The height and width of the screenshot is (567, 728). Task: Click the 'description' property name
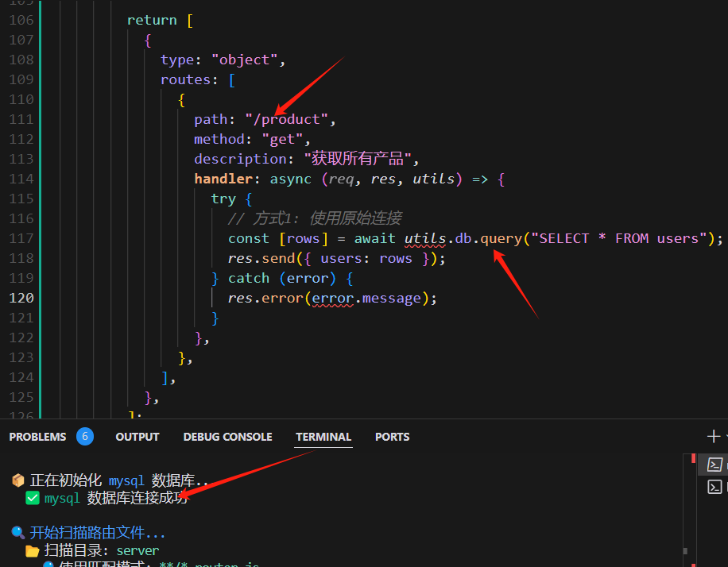click(240, 159)
